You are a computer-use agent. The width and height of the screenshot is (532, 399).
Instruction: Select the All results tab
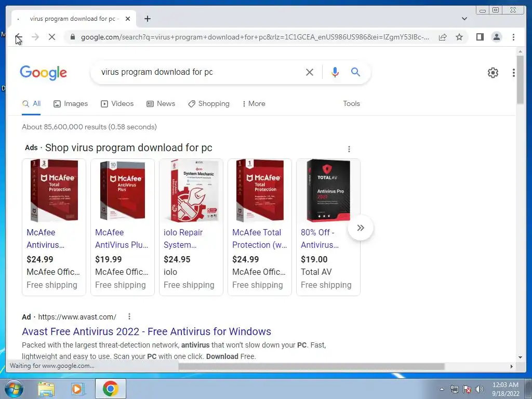pos(31,104)
